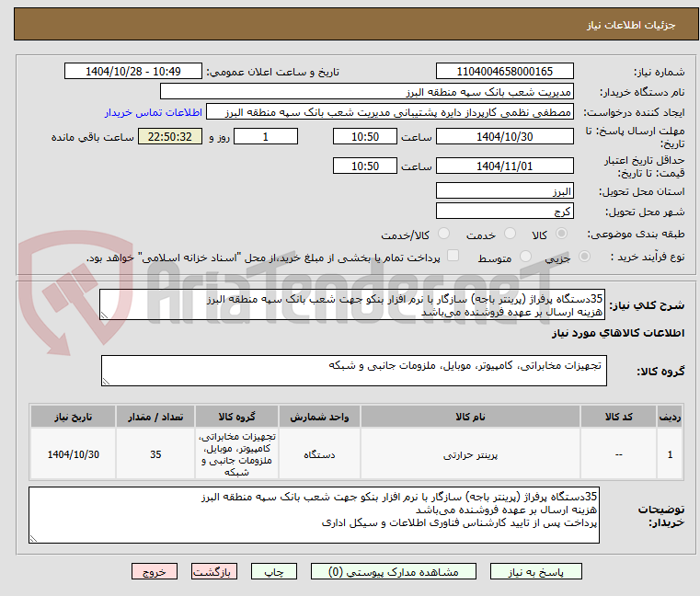Screen dimensions: 700x596
Task: Click the resize handle of توضیحات خریدار box
Action: (33, 539)
